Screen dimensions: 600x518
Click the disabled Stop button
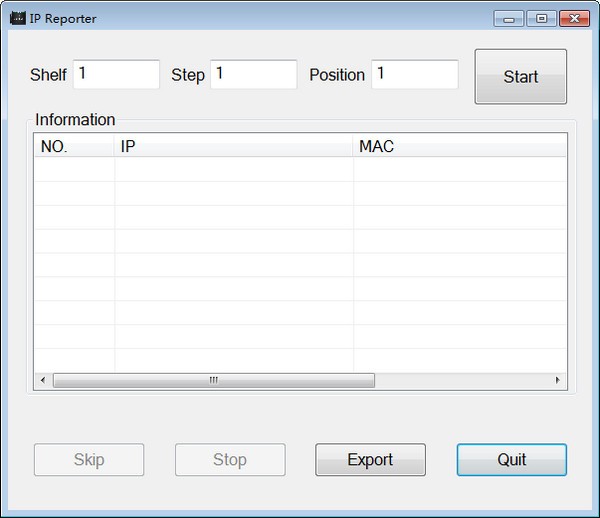click(230, 459)
